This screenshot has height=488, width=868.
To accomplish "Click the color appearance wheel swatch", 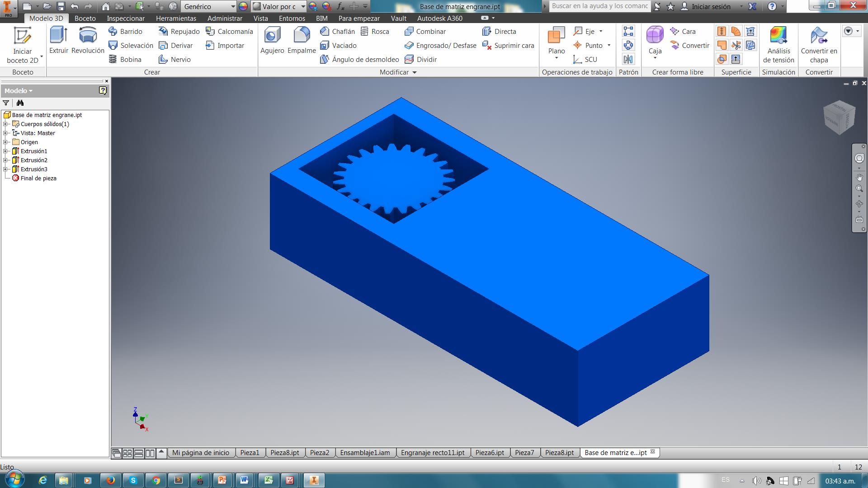I will click(x=243, y=6).
